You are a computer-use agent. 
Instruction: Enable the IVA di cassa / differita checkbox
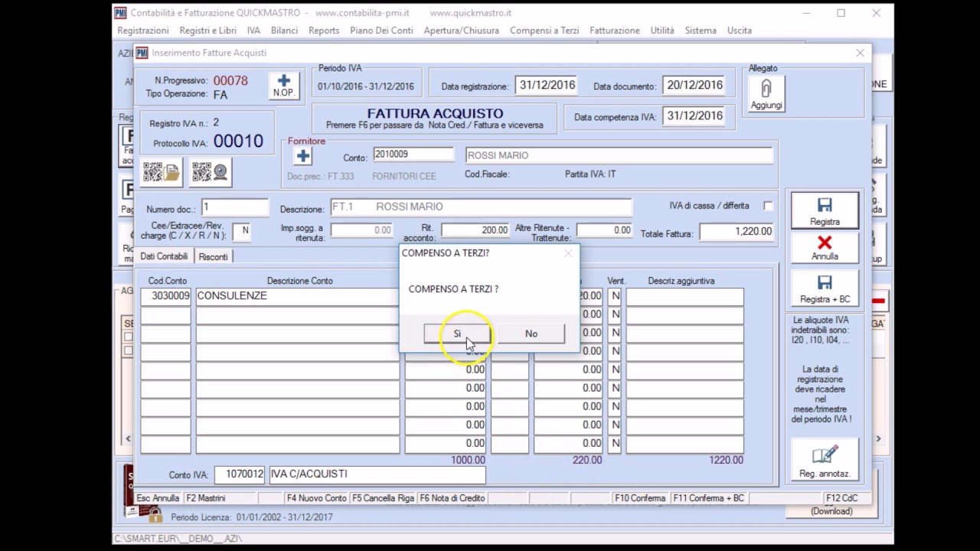click(x=768, y=206)
